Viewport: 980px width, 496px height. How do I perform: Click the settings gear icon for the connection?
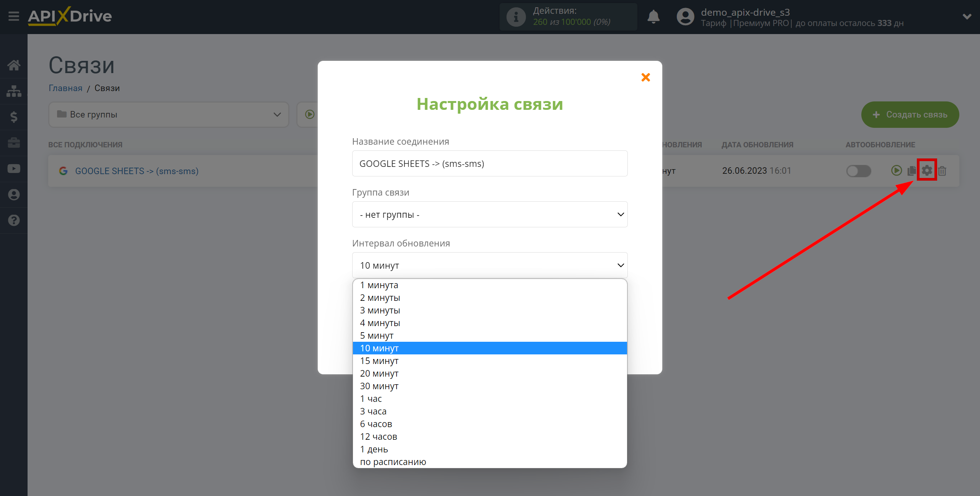point(926,171)
